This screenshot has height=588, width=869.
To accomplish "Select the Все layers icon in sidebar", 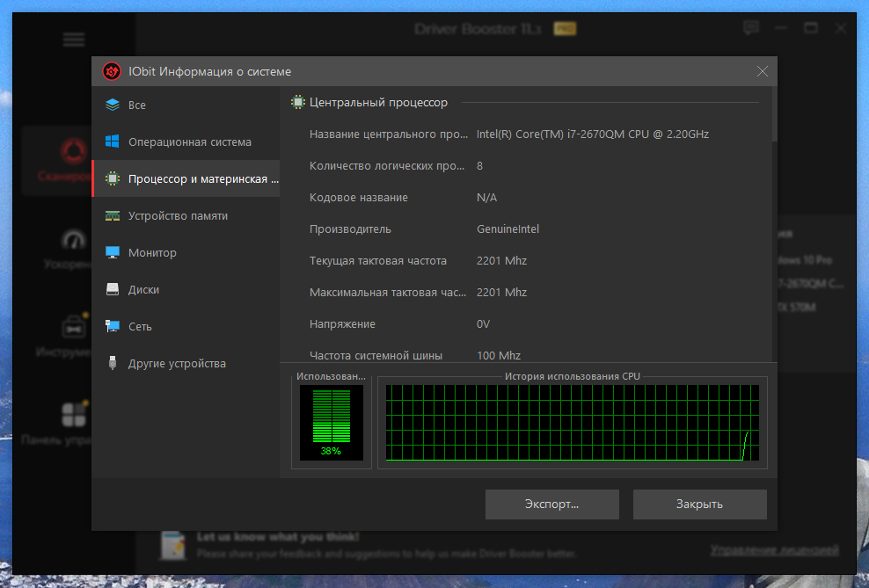I will click(x=113, y=105).
